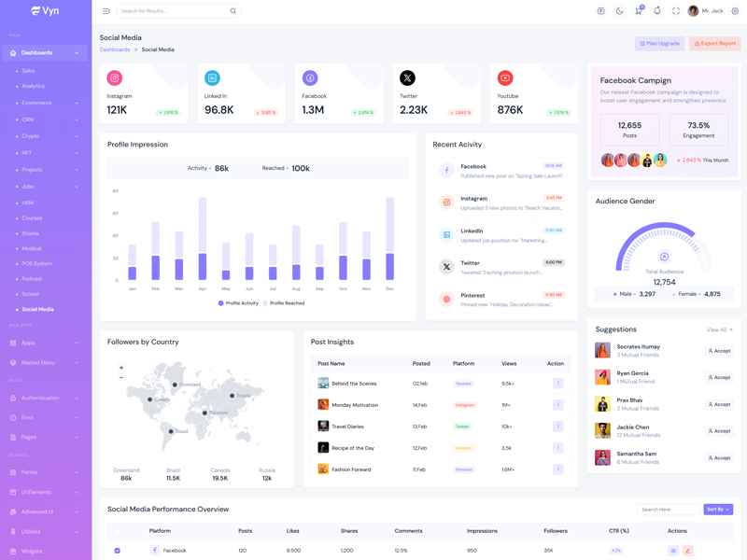Viewport: 747px width, 560px height.
Task: Select Podcast from sidebar menu
Action: 32,279
